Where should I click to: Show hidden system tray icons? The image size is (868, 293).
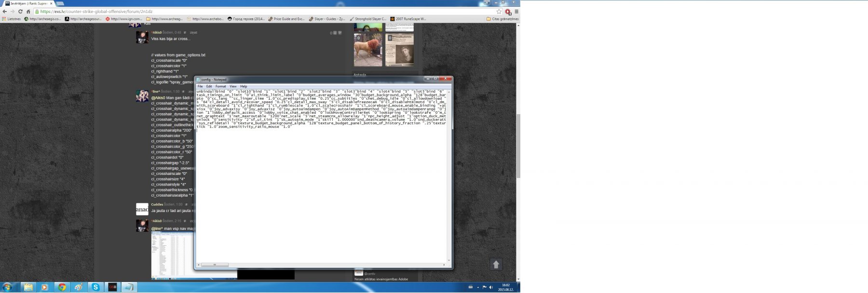coord(478,287)
